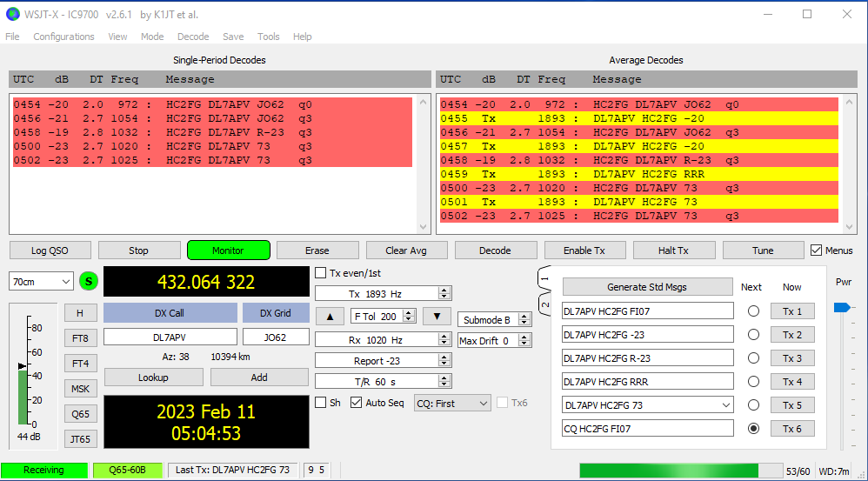
Task: Click the DX Call input field with DL7APV
Action: click(x=170, y=337)
